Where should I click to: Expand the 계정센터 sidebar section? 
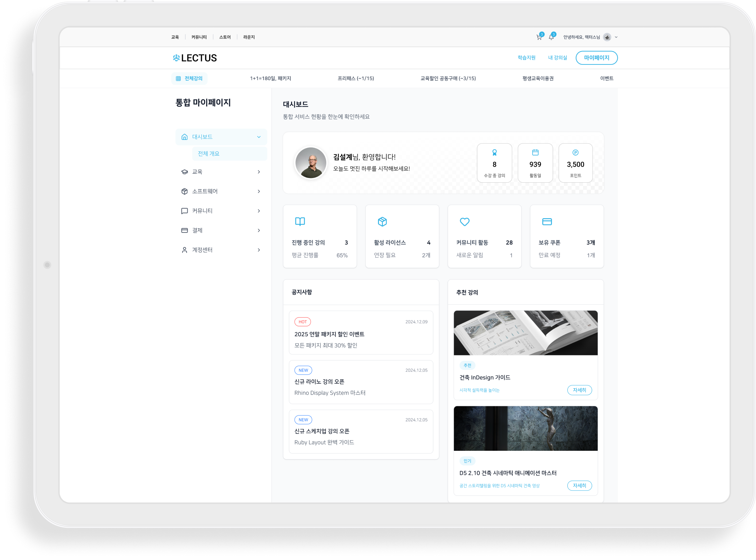tap(259, 250)
